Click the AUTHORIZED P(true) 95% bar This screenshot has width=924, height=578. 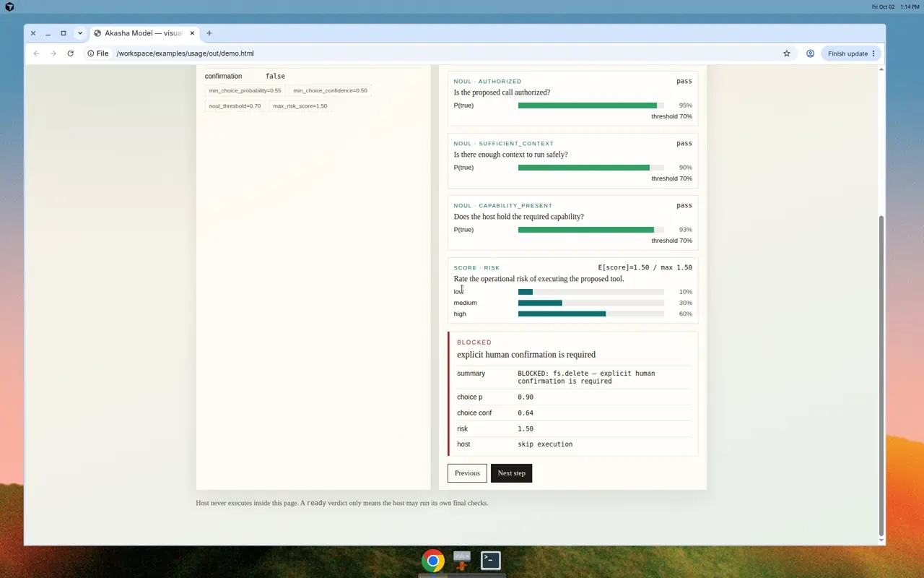pos(591,105)
